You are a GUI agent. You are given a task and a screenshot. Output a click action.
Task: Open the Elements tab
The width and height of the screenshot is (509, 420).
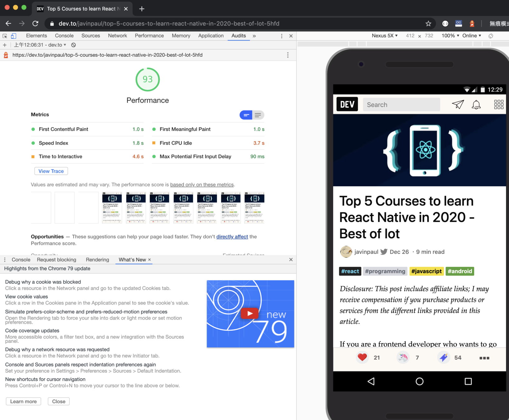click(36, 36)
